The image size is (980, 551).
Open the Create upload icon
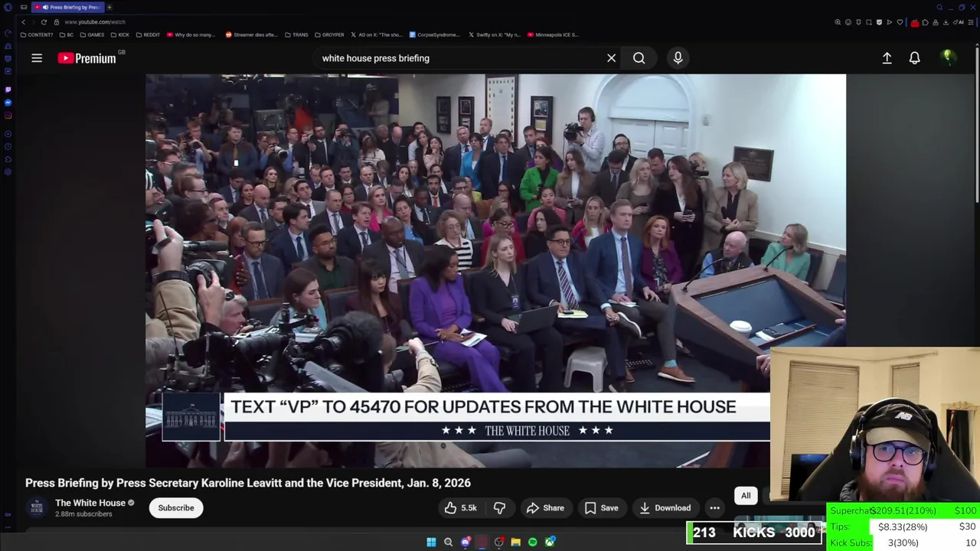[x=887, y=58]
